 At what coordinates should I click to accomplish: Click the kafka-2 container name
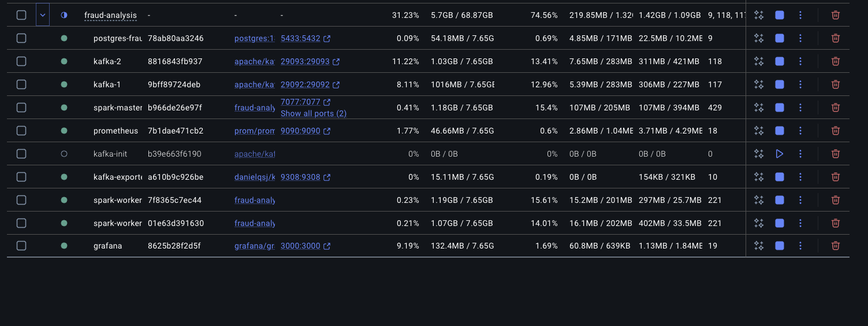pos(107,61)
